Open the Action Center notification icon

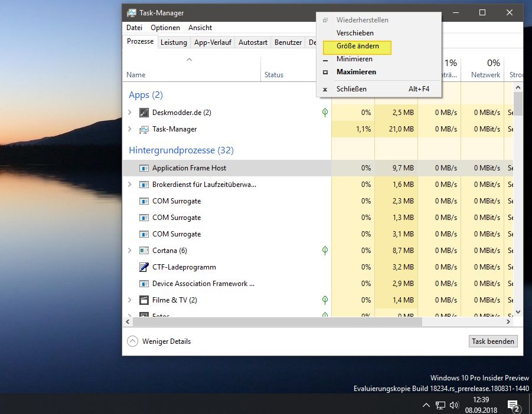[513, 406]
